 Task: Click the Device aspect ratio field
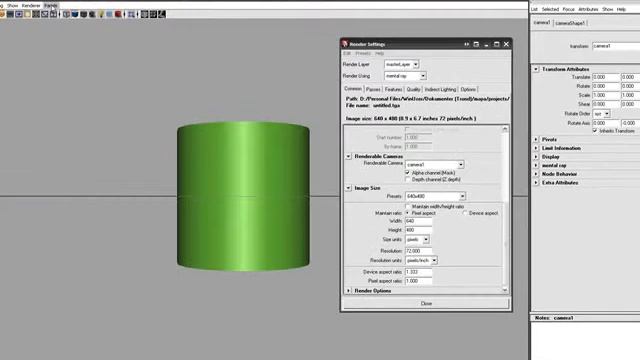point(418,272)
